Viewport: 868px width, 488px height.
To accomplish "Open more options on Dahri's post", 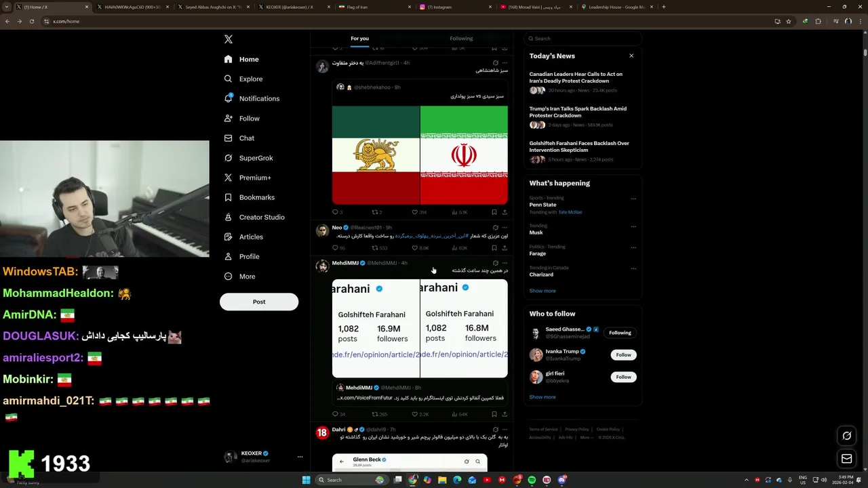I will [x=504, y=430].
